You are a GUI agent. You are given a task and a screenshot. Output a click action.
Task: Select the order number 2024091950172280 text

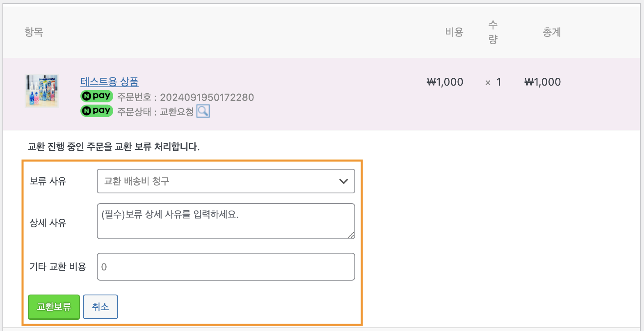[207, 97]
